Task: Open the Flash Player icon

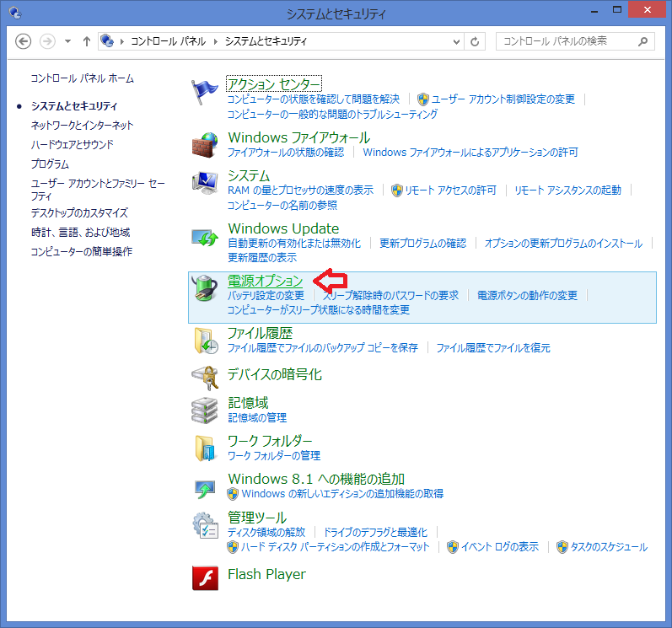Action: click(205, 577)
